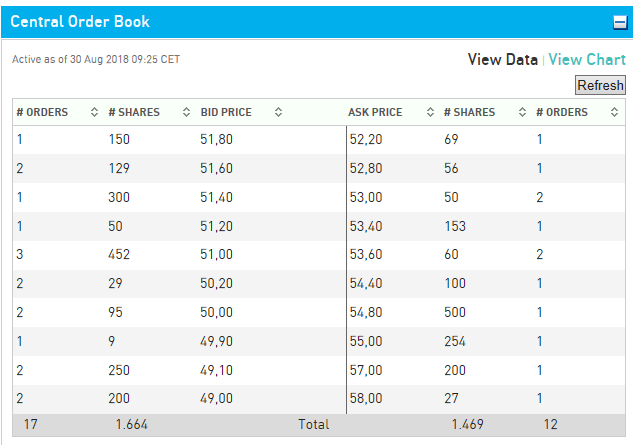Sort by ASK PRICE arrows
633x445 pixels.
tap(430, 112)
